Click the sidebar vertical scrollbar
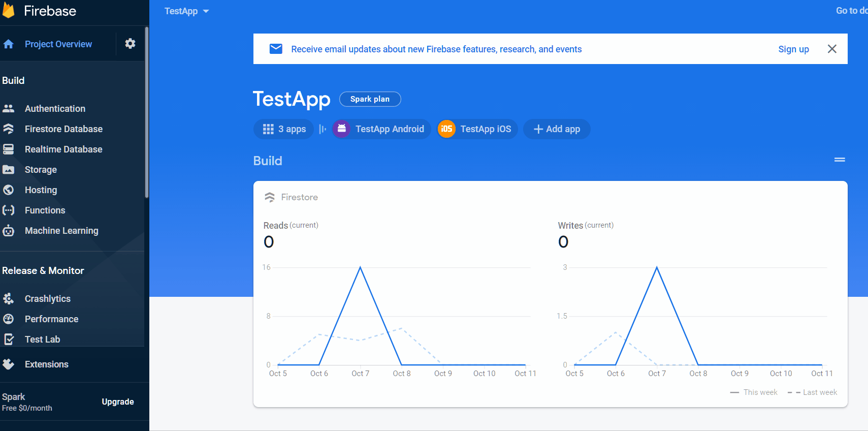868x431 pixels. pyautogui.click(x=147, y=112)
